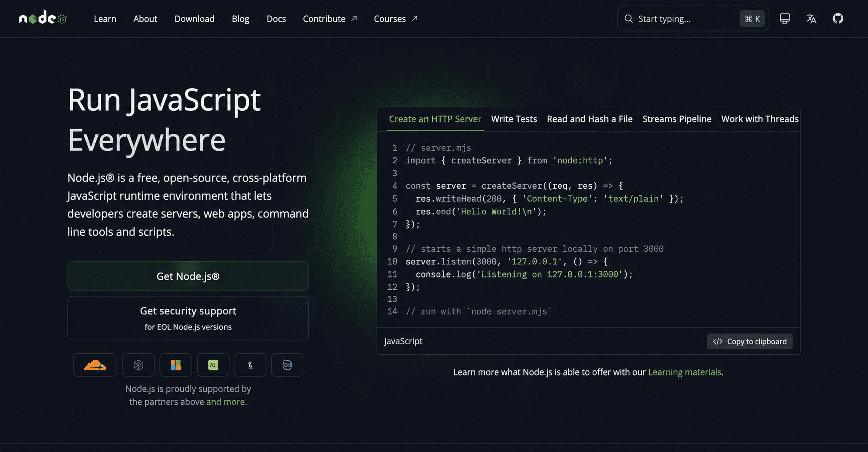Click the comment about port 3000
The width and height of the screenshot is (868, 452).
coord(534,249)
